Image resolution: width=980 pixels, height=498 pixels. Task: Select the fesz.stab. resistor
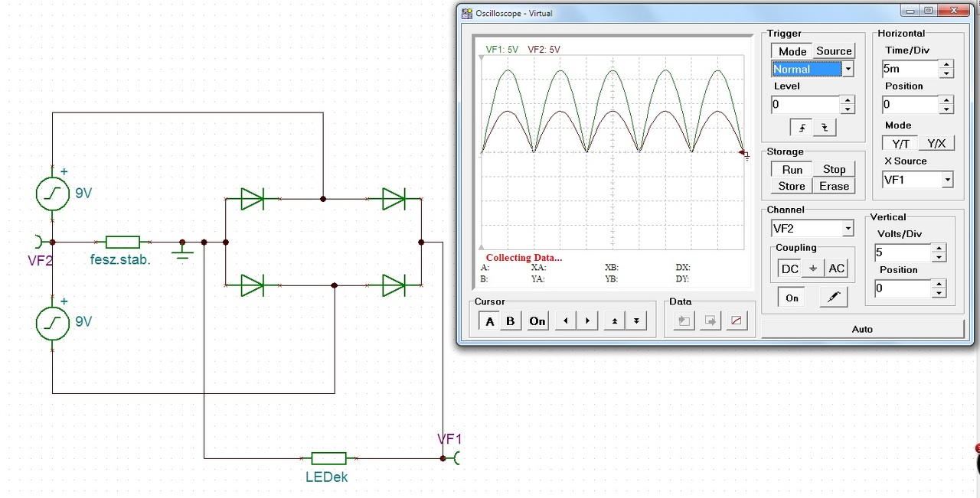pyautogui.click(x=122, y=242)
